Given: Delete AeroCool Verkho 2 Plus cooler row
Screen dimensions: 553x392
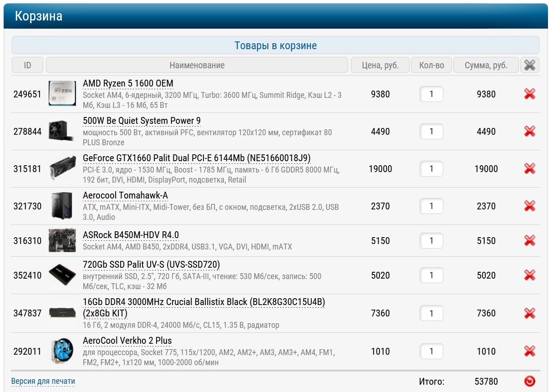Looking at the screenshot, I should click(529, 351).
